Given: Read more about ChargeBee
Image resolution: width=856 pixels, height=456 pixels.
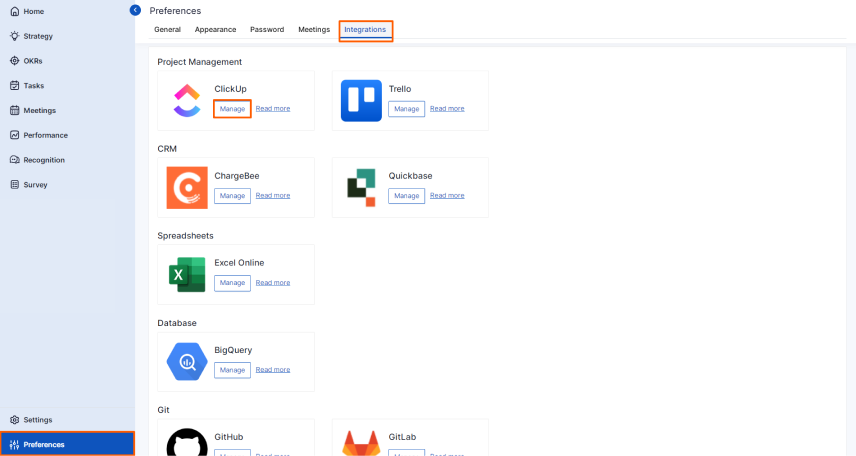Looking at the screenshot, I should tap(272, 196).
